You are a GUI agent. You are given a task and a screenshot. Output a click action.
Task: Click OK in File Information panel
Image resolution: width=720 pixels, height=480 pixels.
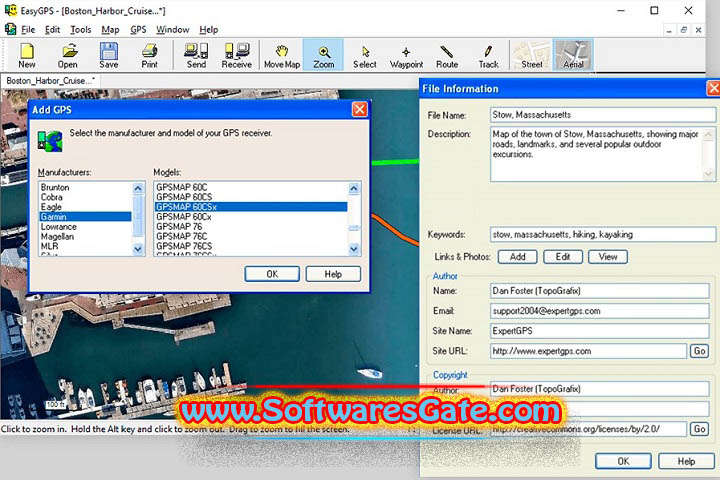click(x=623, y=461)
